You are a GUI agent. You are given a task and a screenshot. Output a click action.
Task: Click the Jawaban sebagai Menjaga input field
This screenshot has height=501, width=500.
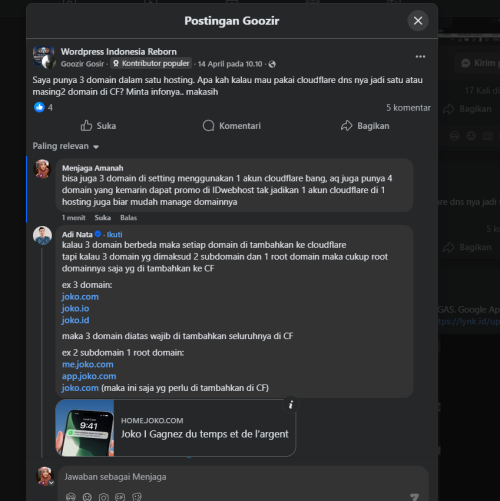243,477
